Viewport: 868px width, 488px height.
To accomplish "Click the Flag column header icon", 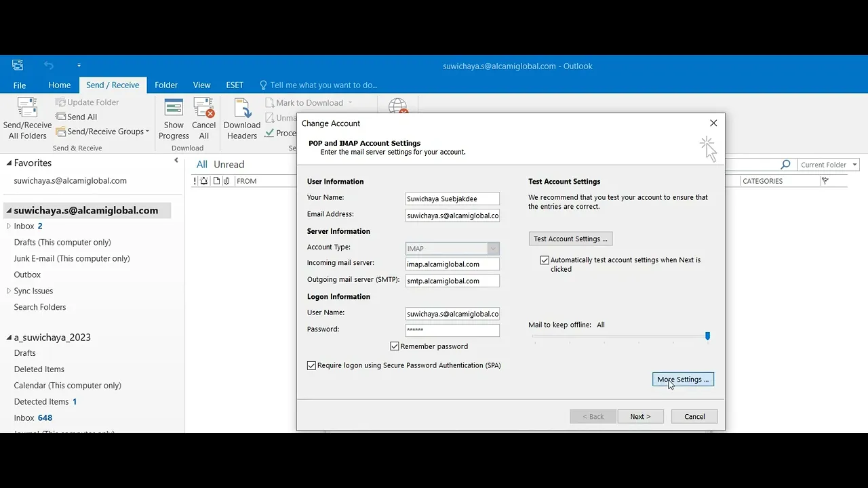I will pos(825,181).
